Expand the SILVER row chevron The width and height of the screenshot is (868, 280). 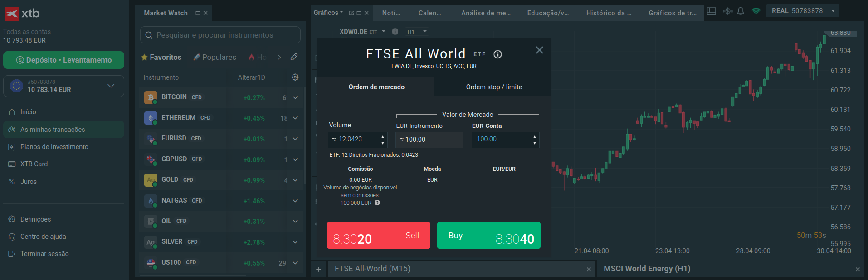(x=295, y=242)
